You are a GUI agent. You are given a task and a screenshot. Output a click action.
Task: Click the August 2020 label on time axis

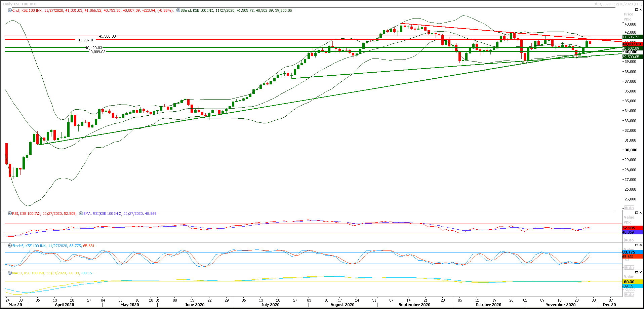343,305
